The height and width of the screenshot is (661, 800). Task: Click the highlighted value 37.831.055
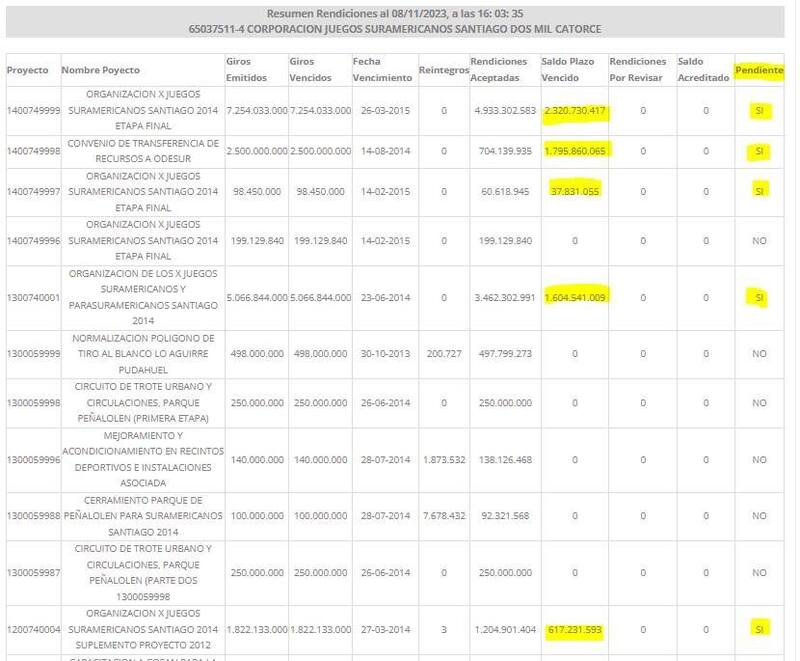click(575, 192)
